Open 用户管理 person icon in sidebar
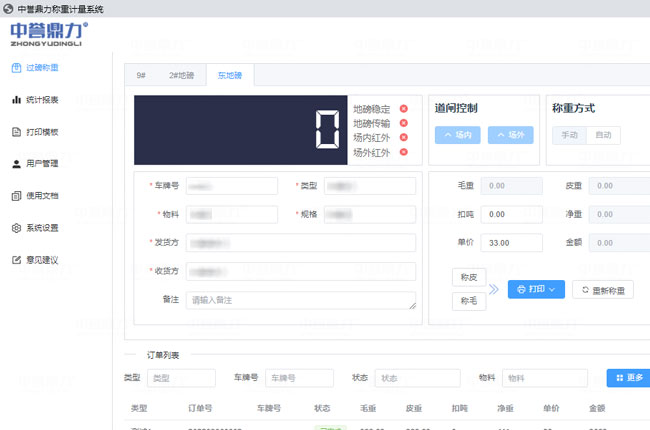The width and height of the screenshot is (650, 430). 16,163
